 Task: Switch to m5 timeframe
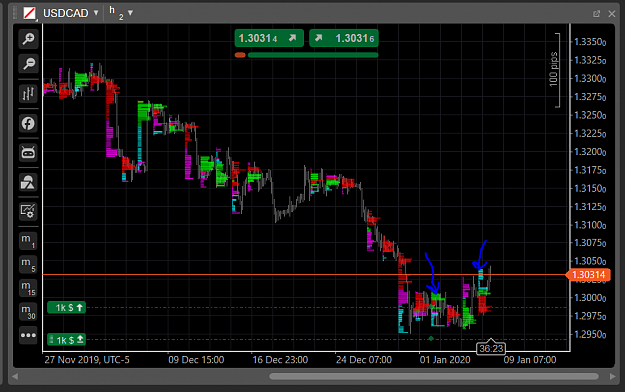click(x=28, y=264)
